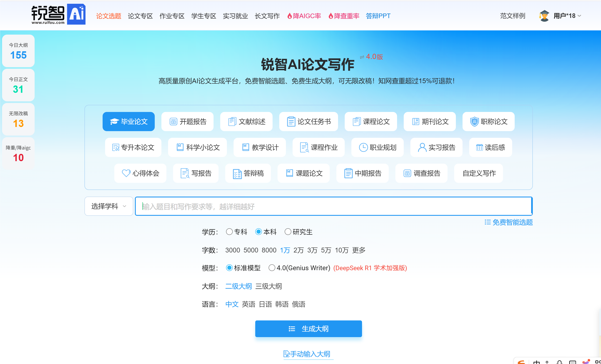The width and height of the screenshot is (601, 364).
Task: Set word count to 3万
Action: pos(312,250)
